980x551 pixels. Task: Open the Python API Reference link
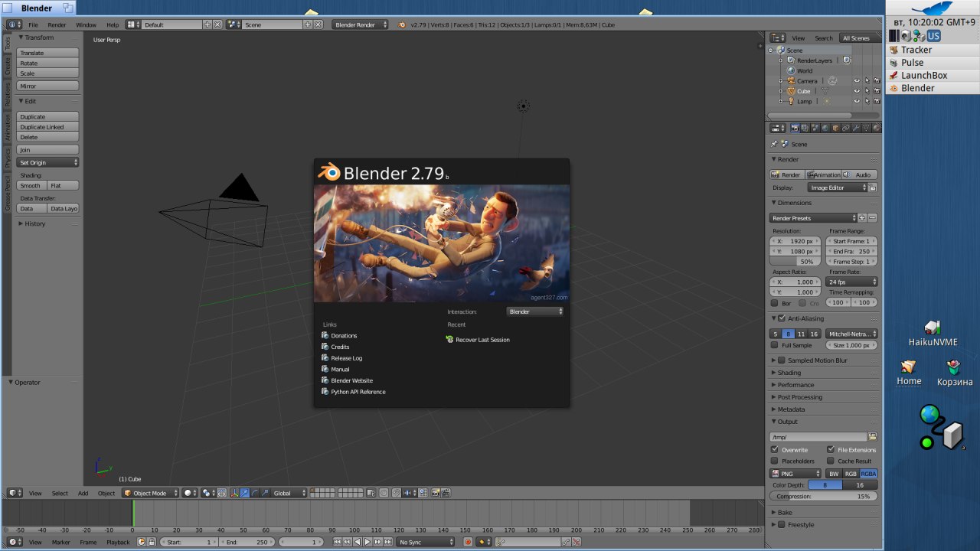[x=358, y=392]
